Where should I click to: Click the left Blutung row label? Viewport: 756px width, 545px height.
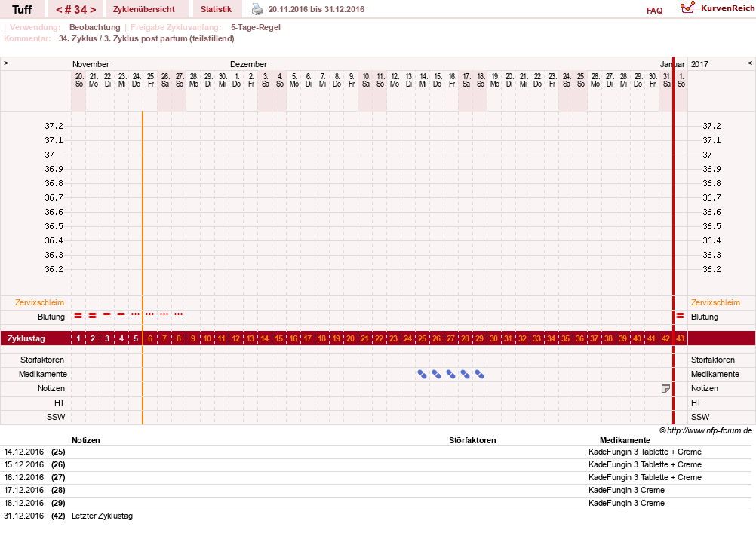(x=51, y=317)
